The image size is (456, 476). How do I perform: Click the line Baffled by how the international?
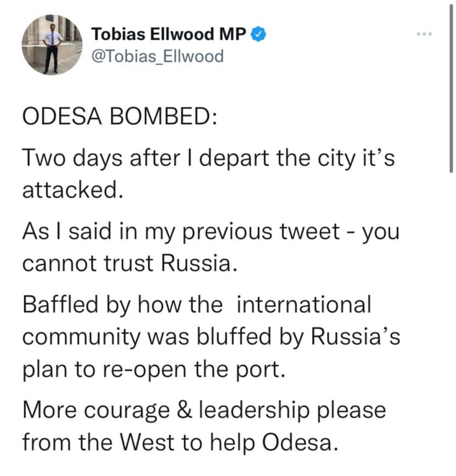(196, 304)
